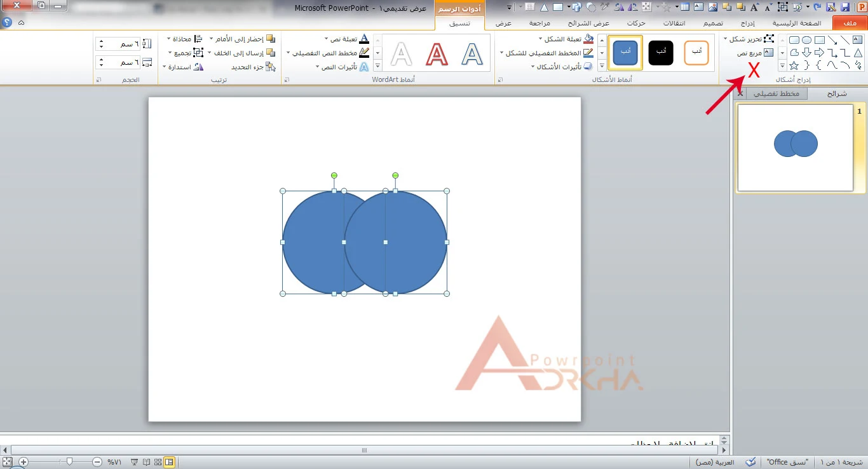This screenshot has width=868, height=469.
Task: Select the scribble freeform shape
Action: tap(858, 65)
